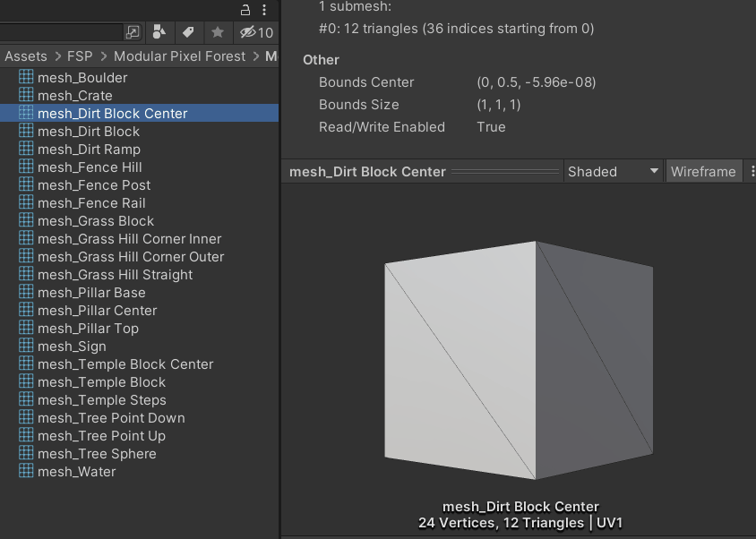
Task: Select the mesh_Dirt Block Center asset
Action: tap(140, 114)
